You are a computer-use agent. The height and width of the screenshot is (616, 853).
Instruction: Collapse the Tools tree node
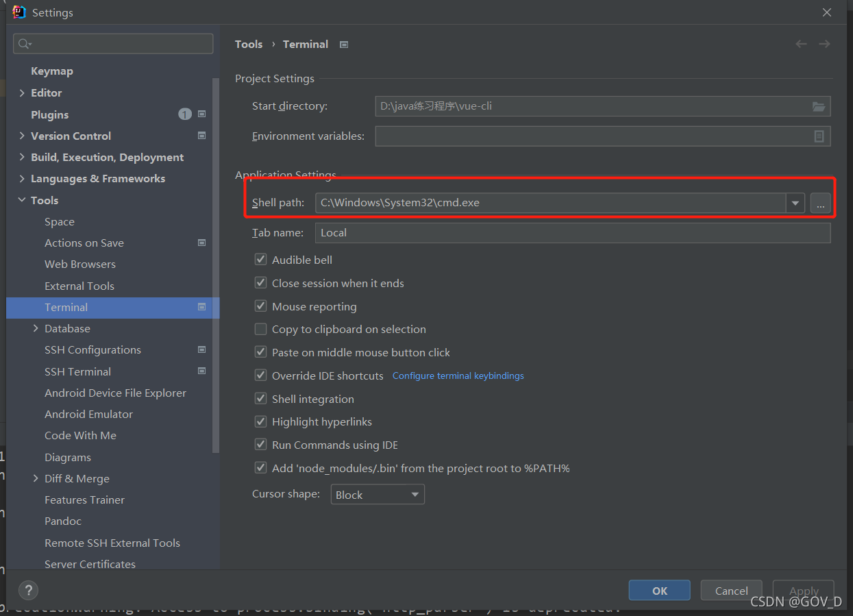click(23, 200)
